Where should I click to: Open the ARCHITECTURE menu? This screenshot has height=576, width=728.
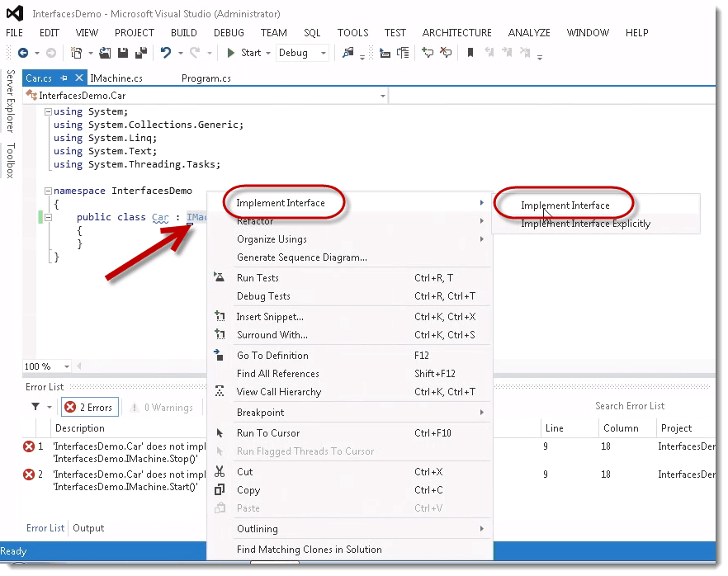point(457,33)
